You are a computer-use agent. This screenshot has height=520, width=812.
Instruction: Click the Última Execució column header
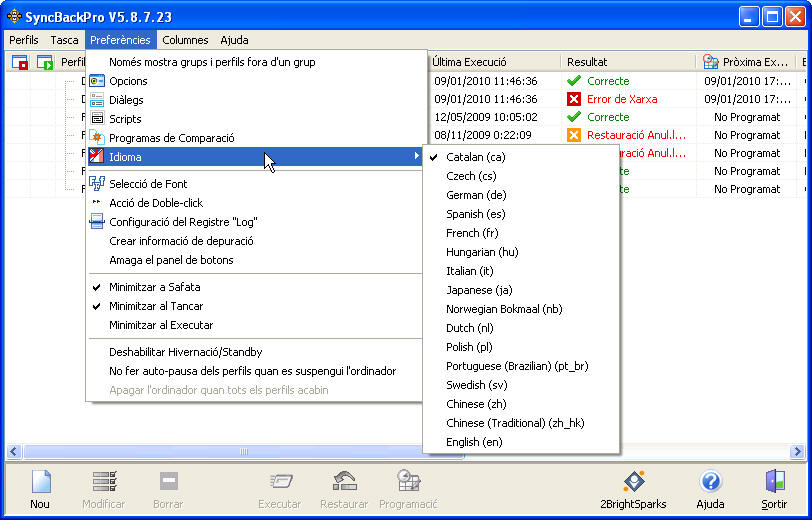click(x=495, y=62)
